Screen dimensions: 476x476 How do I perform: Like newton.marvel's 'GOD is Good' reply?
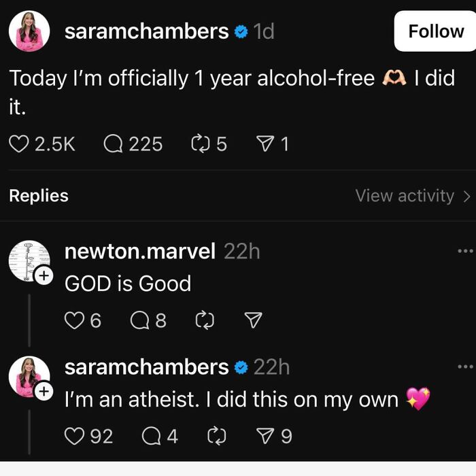73,320
